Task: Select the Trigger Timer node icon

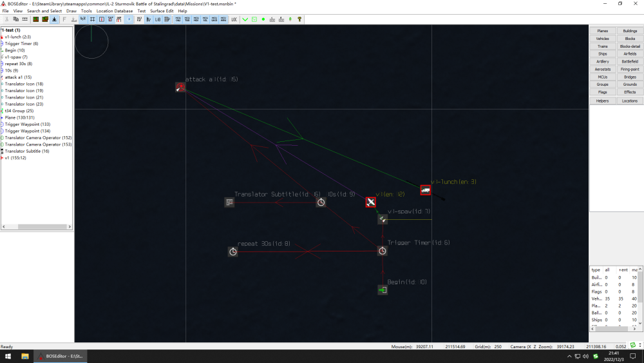Action: [383, 251]
